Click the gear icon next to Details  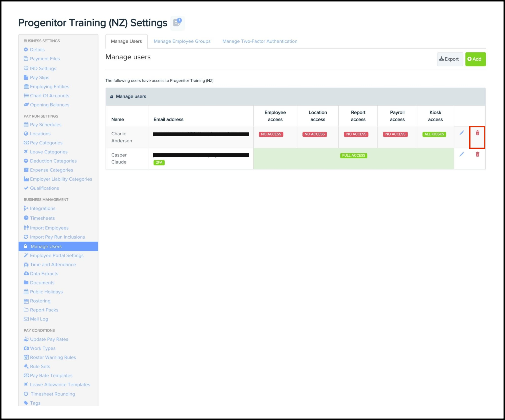click(x=26, y=49)
